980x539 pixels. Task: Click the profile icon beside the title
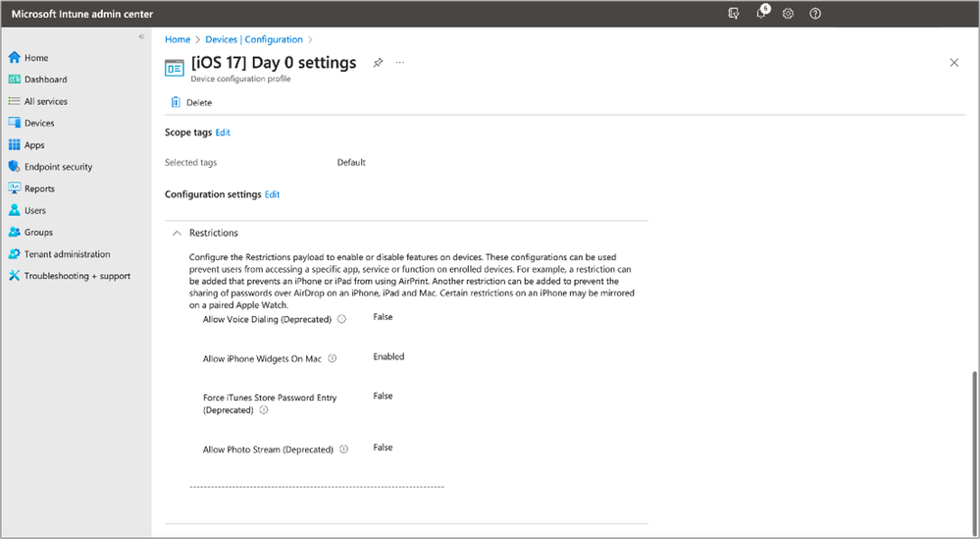coord(175,68)
